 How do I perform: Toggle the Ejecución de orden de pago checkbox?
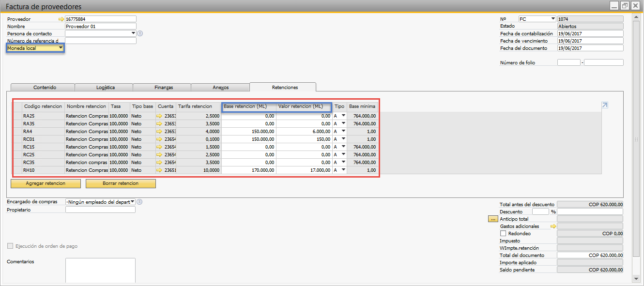pos(11,246)
